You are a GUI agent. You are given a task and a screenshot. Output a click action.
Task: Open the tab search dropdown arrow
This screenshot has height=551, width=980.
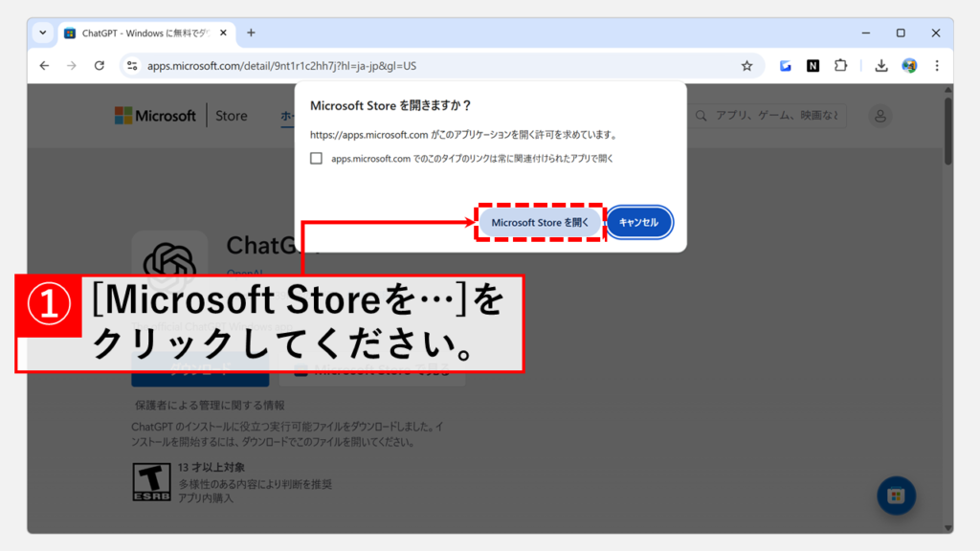pyautogui.click(x=42, y=33)
